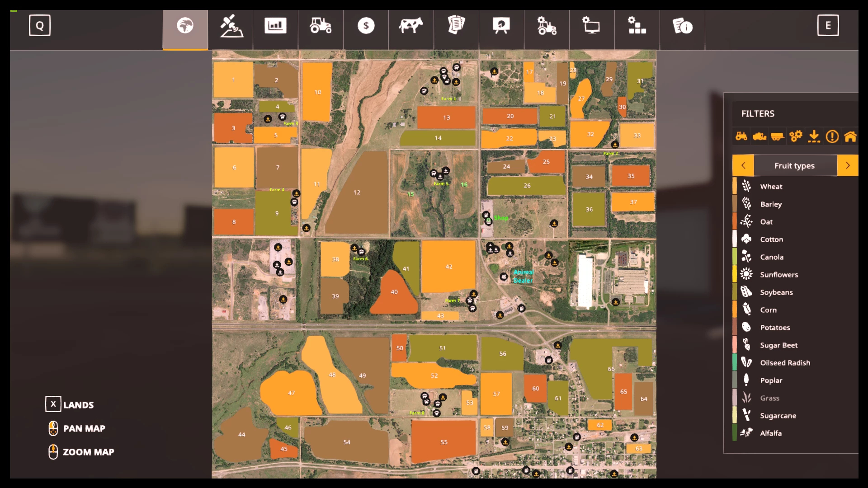Toggle the trailer filter icon
The height and width of the screenshot is (488, 868).
778,136
